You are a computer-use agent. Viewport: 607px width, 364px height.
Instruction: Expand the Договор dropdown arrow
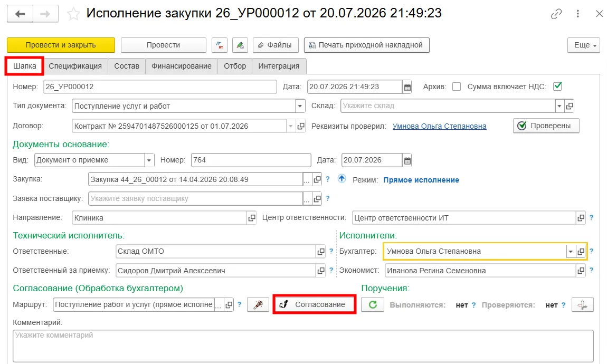coord(291,126)
